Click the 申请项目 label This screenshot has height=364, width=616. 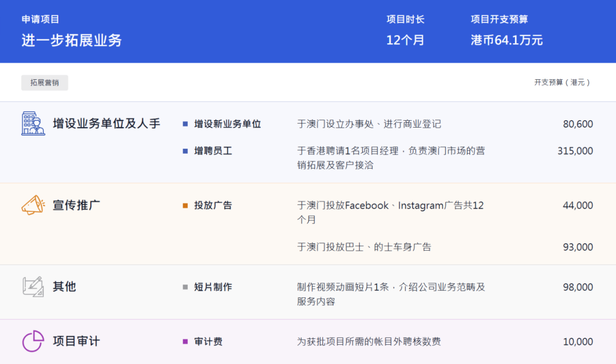click(x=40, y=19)
